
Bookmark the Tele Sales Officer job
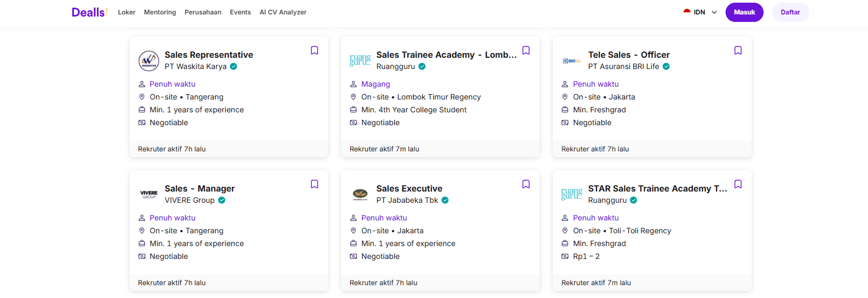[x=738, y=50]
